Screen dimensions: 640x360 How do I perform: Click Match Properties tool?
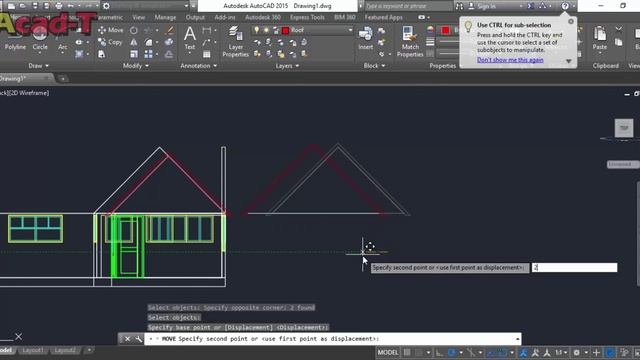410,41
